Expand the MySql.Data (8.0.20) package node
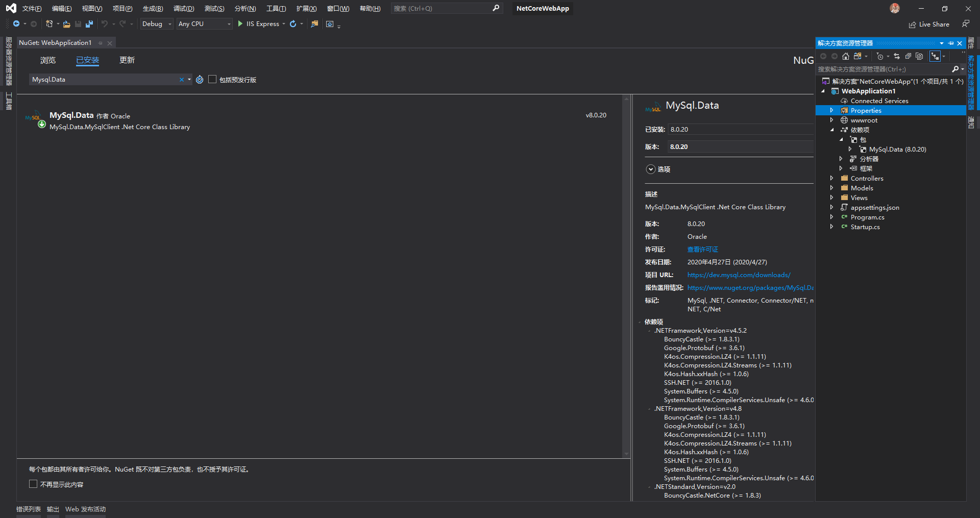980x518 pixels. (x=850, y=149)
